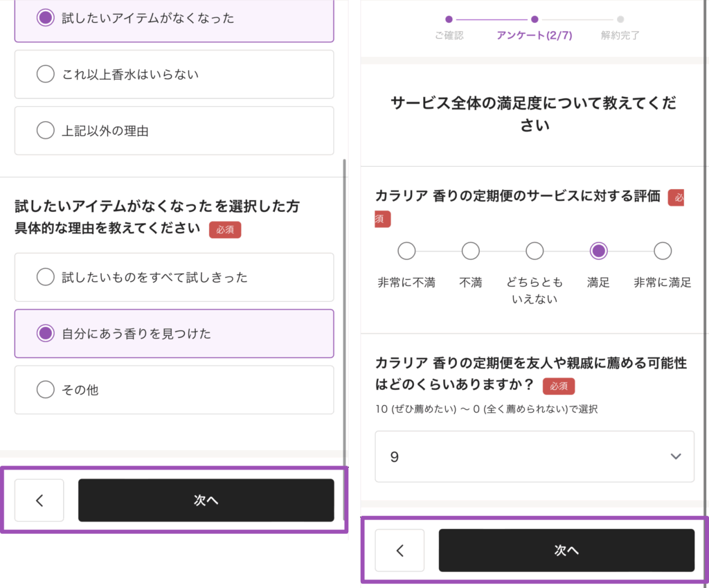Rate service as 非常に満足
The width and height of the screenshot is (709, 588).
[x=663, y=251]
